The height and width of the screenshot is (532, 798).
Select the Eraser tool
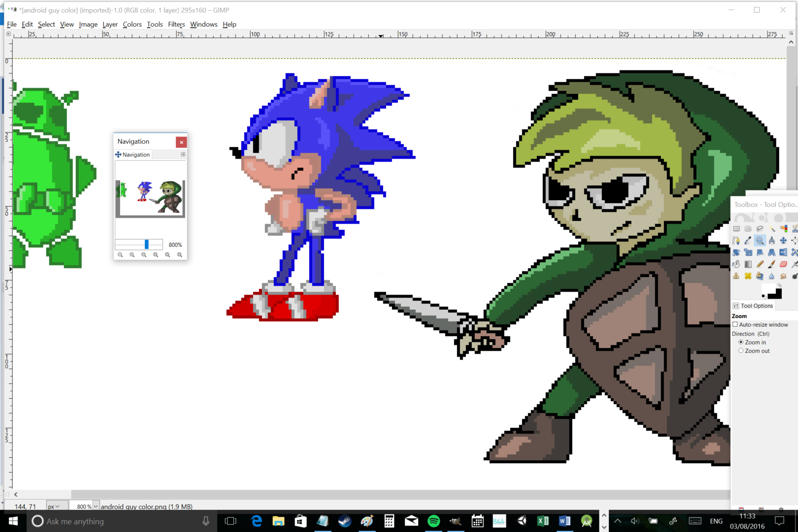tap(783, 264)
